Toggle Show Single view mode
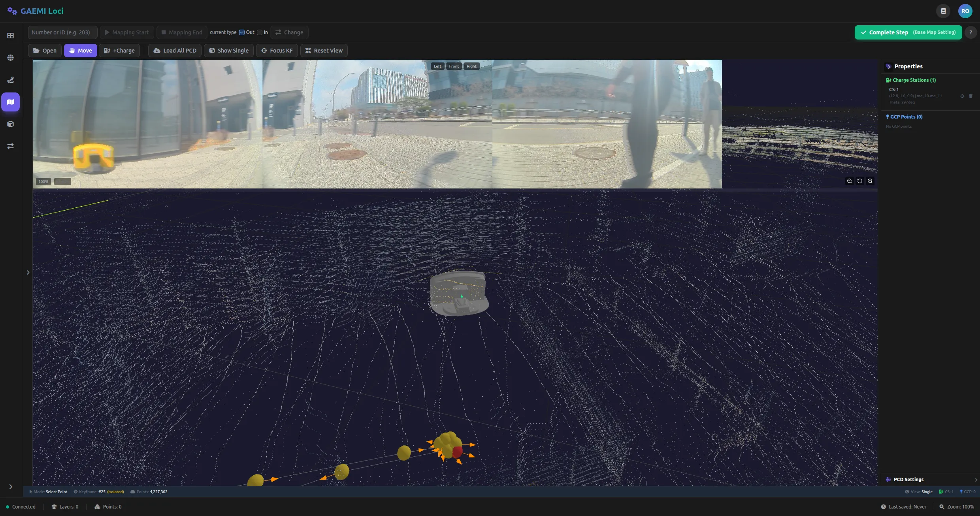 point(229,51)
